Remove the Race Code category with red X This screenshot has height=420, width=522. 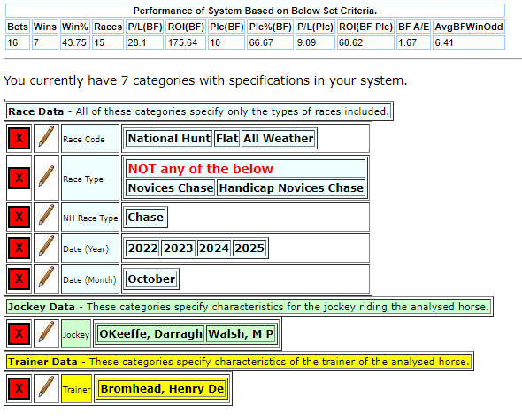(19, 139)
